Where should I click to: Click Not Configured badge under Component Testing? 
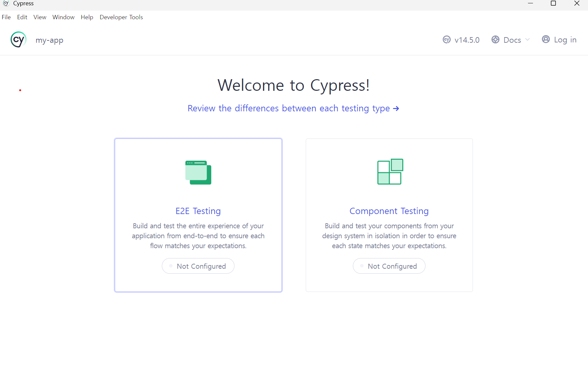[x=389, y=266]
